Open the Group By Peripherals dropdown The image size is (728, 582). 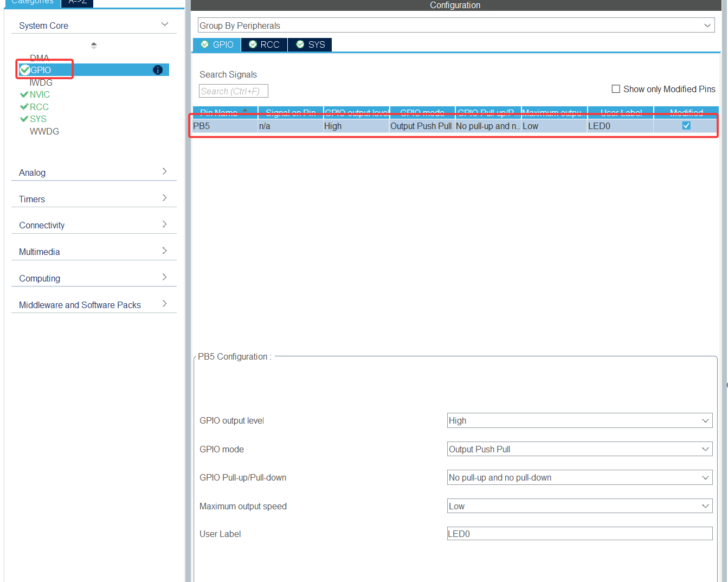pos(456,25)
